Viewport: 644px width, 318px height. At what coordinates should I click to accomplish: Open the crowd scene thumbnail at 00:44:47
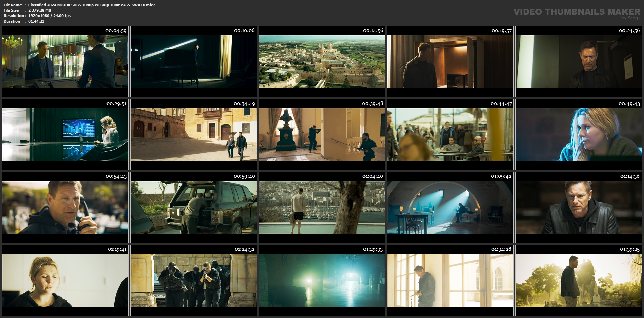[450, 134]
